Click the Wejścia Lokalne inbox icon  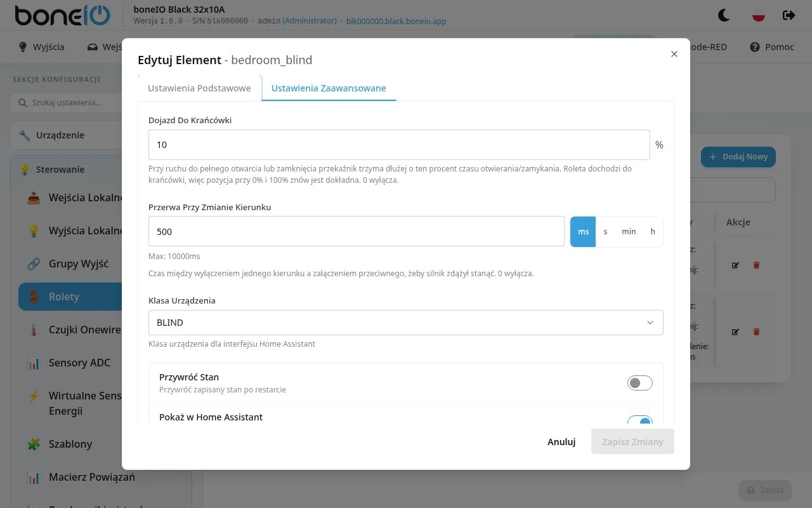[34, 198]
